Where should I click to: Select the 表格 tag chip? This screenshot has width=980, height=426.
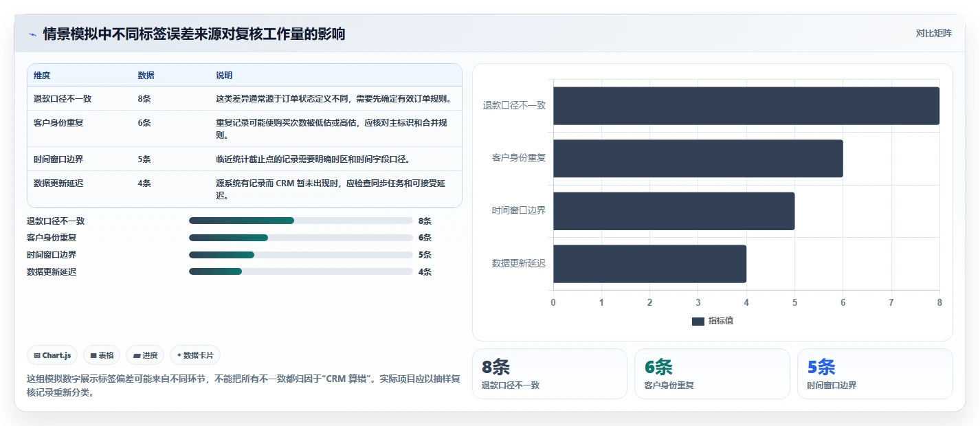click(x=102, y=355)
